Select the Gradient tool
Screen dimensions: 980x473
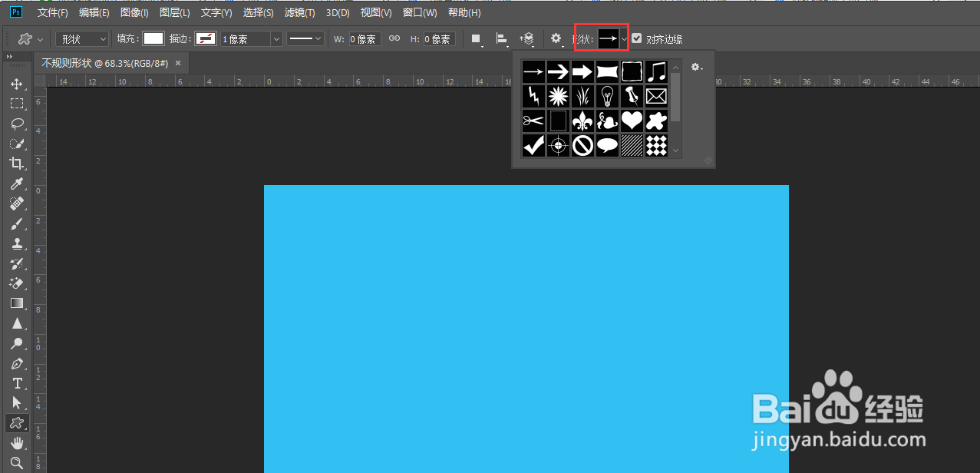17,303
